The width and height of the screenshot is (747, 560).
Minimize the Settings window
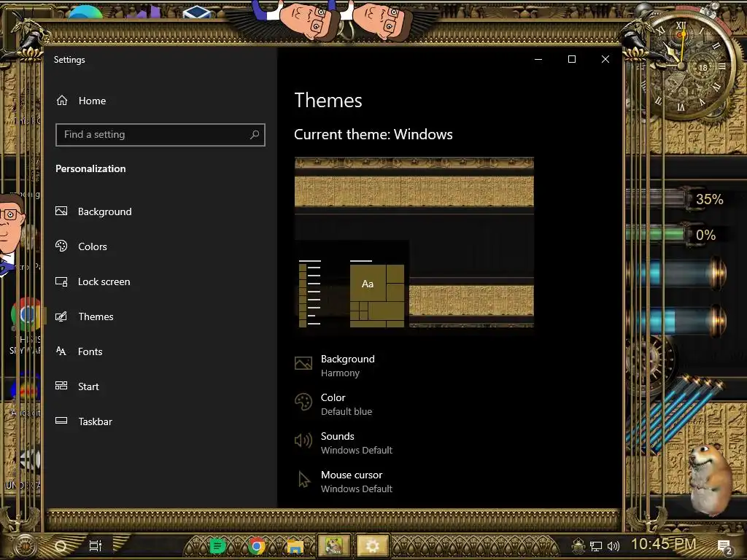click(538, 59)
